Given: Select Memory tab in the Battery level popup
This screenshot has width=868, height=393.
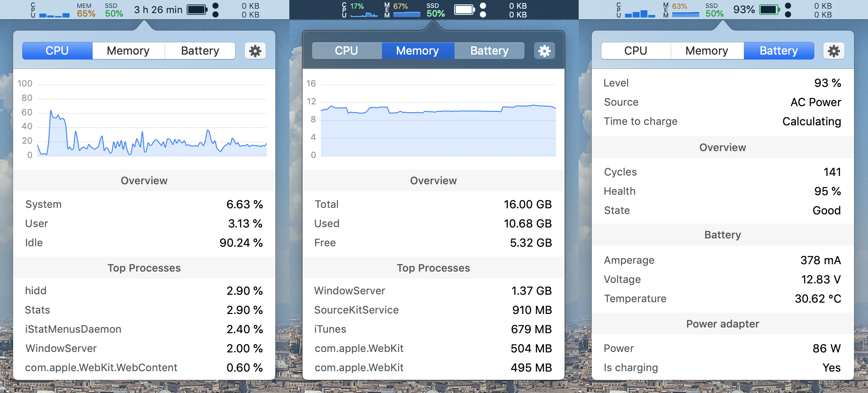Looking at the screenshot, I should [706, 51].
